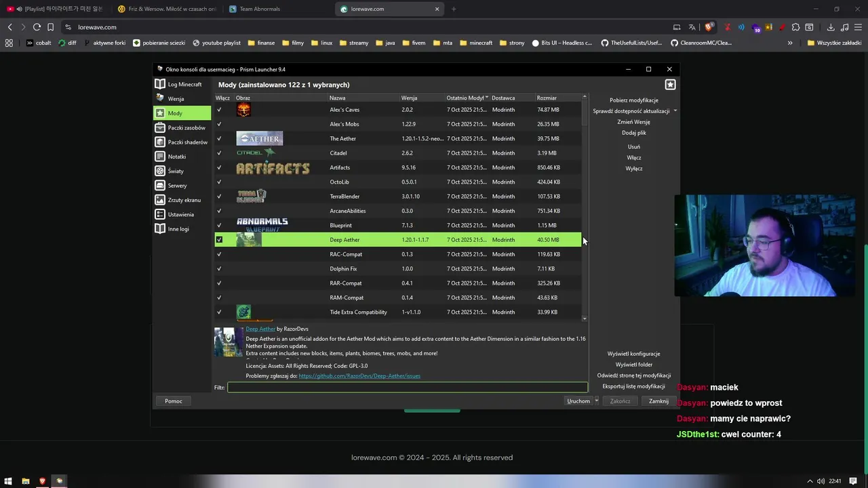The height and width of the screenshot is (488, 868).
Task: Sort mods by Nazwa column header
Action: (x=363, y=98)
